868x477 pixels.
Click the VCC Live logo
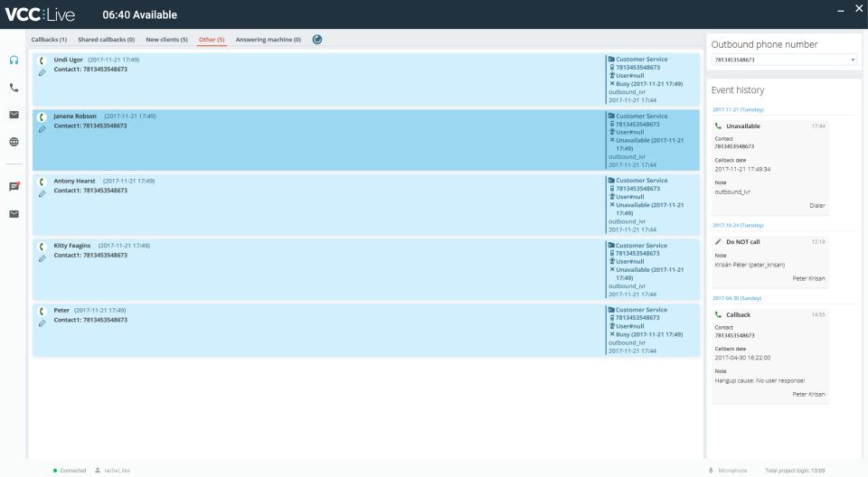(40, 14)
